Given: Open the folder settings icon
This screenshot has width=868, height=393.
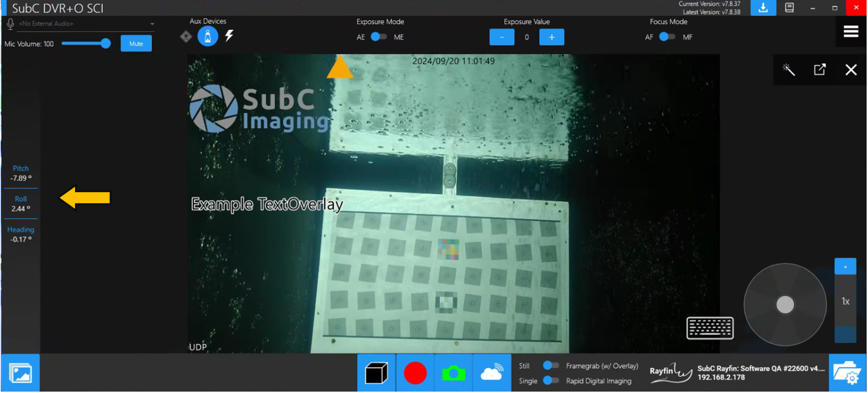Looking at the screenshot, I should (847, 374).
